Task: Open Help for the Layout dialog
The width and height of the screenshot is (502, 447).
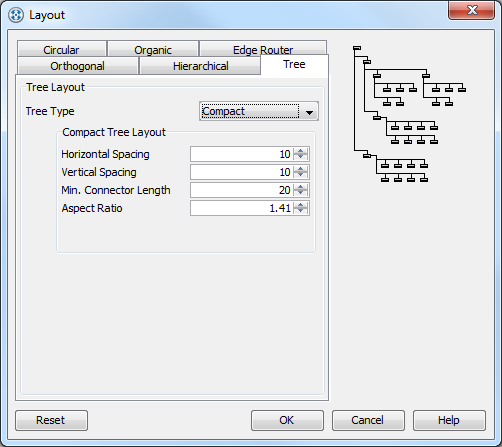Action: pyautogui.click(x=449, y=420)
